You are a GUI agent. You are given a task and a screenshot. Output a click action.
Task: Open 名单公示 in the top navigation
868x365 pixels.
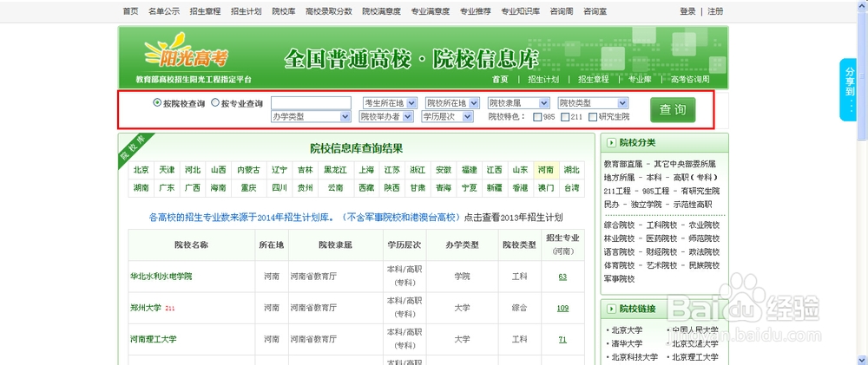pyautogui.click(x=164, y=11)
